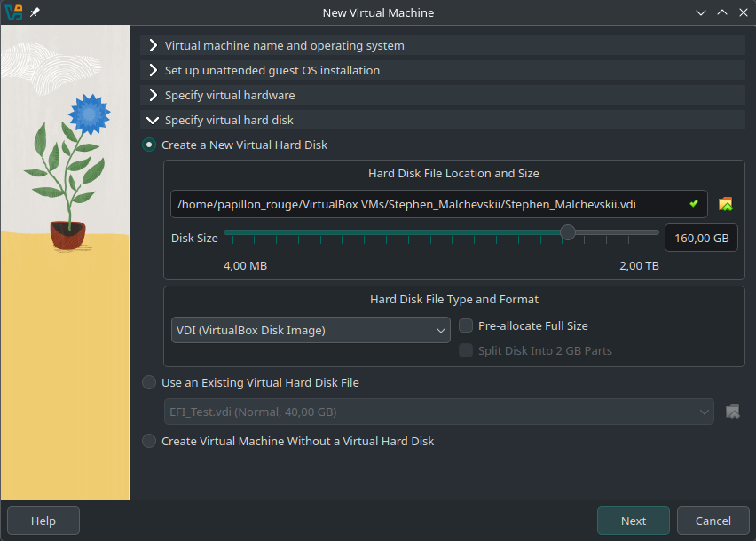Select Use an Existing Virtual Hard Disk File
Viewport: 756px width, 541px height.
tap(149, 383)
